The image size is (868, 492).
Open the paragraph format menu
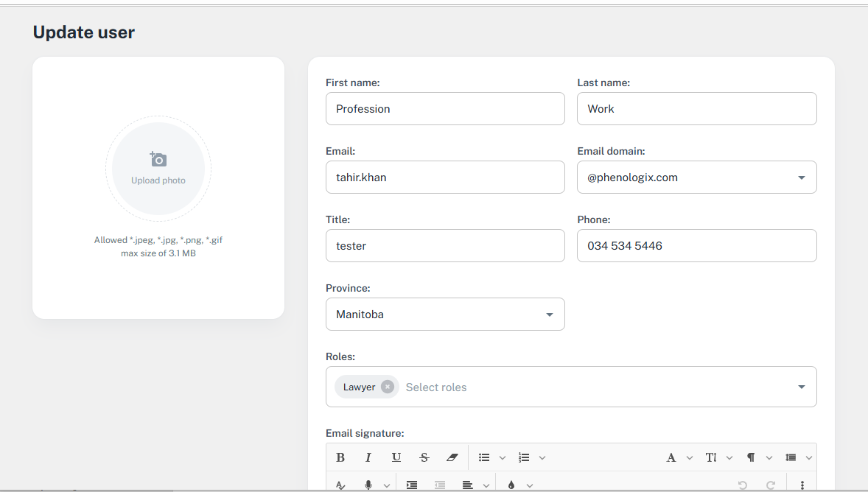point(751,457)
